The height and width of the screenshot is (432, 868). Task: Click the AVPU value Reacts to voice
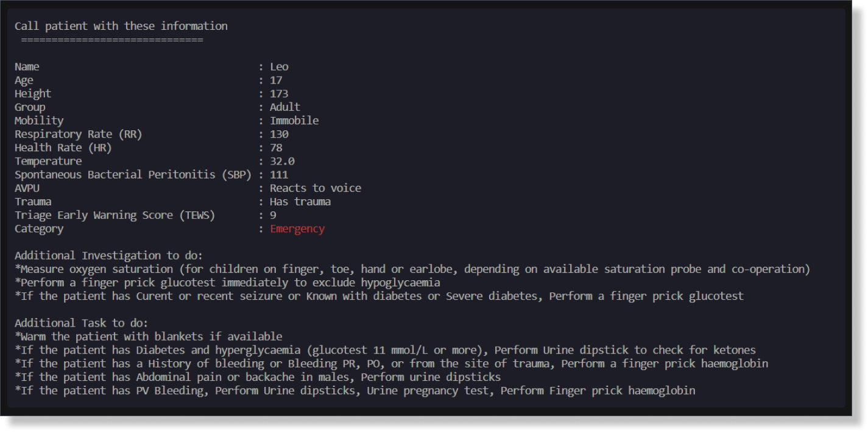(316, 188)
